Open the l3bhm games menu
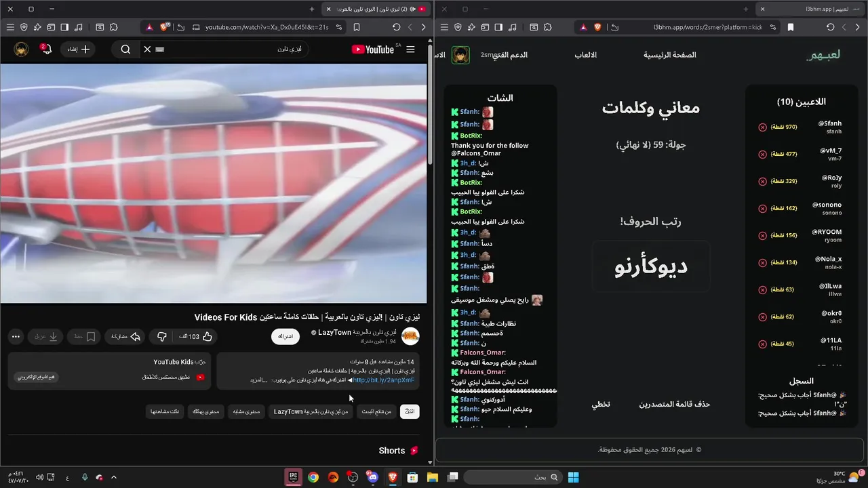Screen dimensions: 868x488 point(586,55)
